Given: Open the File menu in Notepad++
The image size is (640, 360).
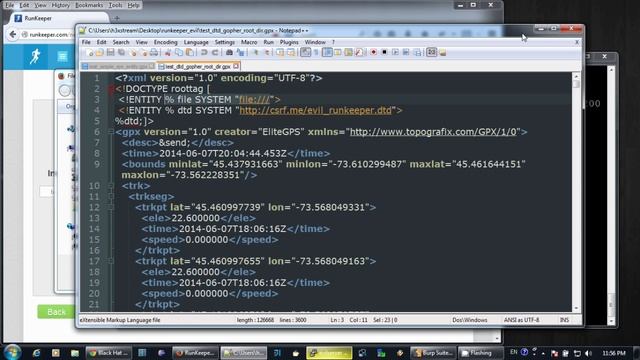Looking at the screenshot, I should pyautogui.click(x=86, y=42).
